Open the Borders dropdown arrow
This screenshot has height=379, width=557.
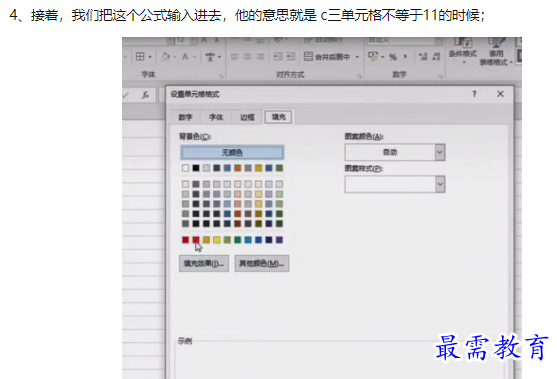tap(150, 57)
